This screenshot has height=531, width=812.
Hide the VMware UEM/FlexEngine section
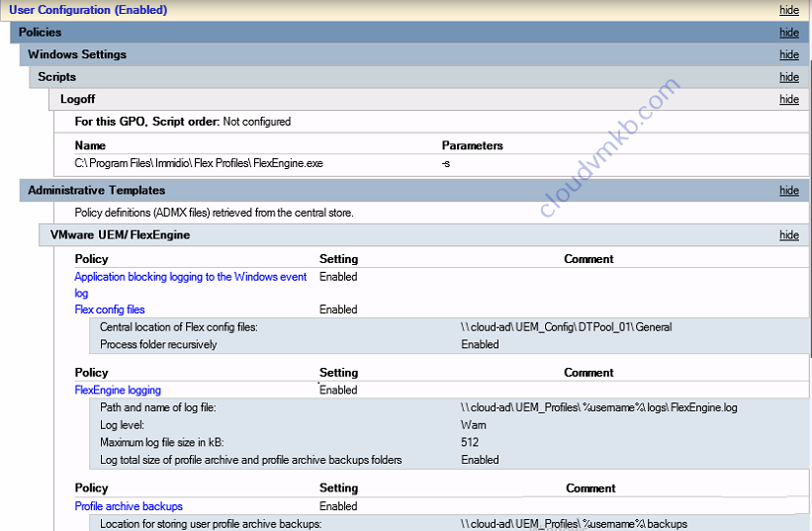(x=788, y=235)
